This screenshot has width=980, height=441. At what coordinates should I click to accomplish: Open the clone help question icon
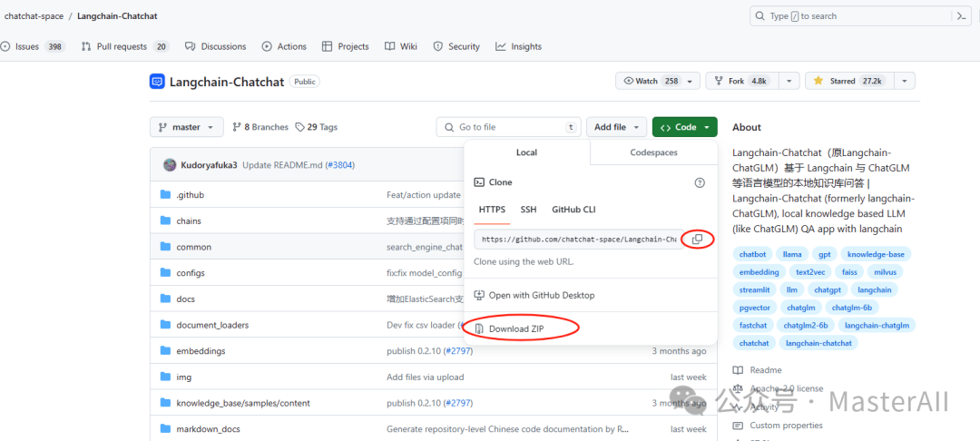700,182
